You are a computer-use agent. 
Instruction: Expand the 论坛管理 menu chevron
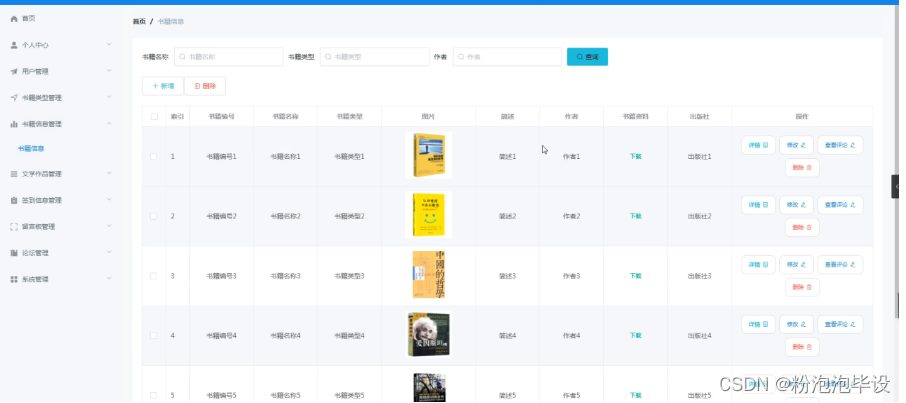pos(109,253)
